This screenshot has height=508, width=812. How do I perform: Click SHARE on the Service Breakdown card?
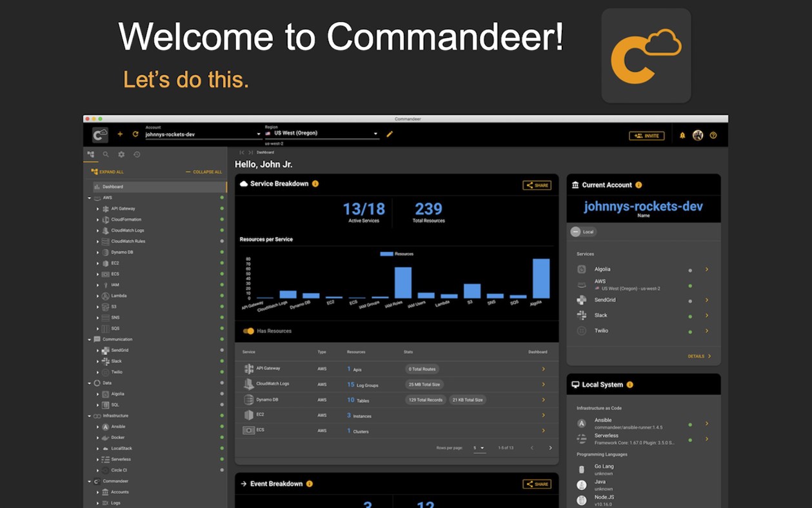click(x=537, y=185)
